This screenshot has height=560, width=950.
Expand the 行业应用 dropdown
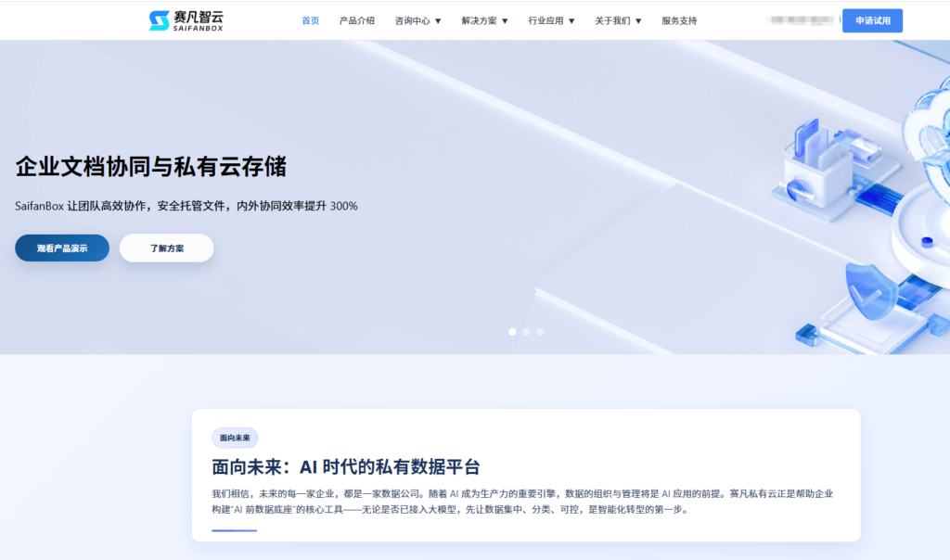(551, 20)
